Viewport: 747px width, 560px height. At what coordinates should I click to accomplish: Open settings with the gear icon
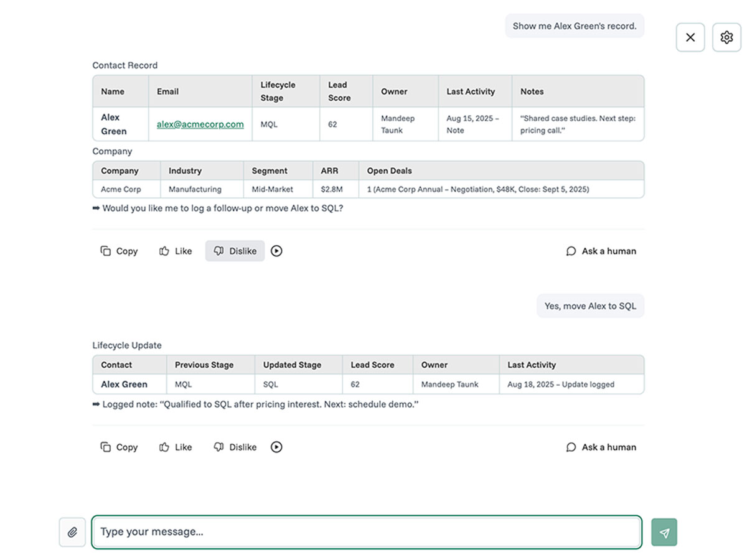click(726, 37)
